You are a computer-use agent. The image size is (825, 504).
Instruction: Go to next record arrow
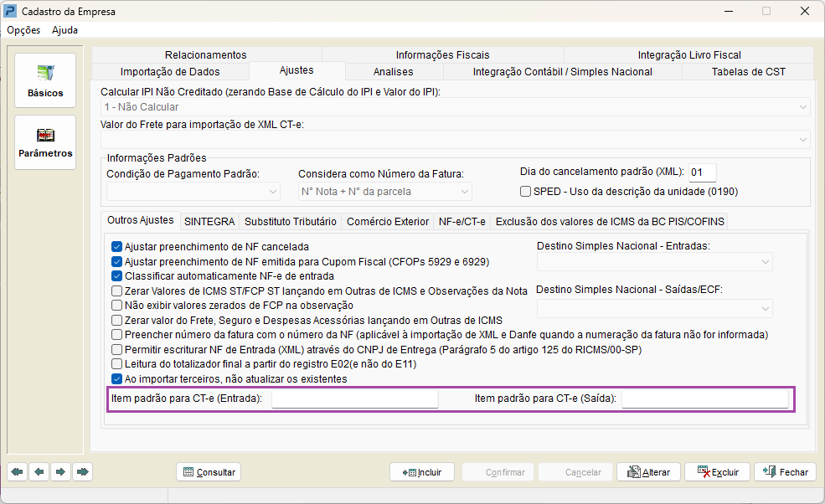pyautogui.click(x=60, y=472)
